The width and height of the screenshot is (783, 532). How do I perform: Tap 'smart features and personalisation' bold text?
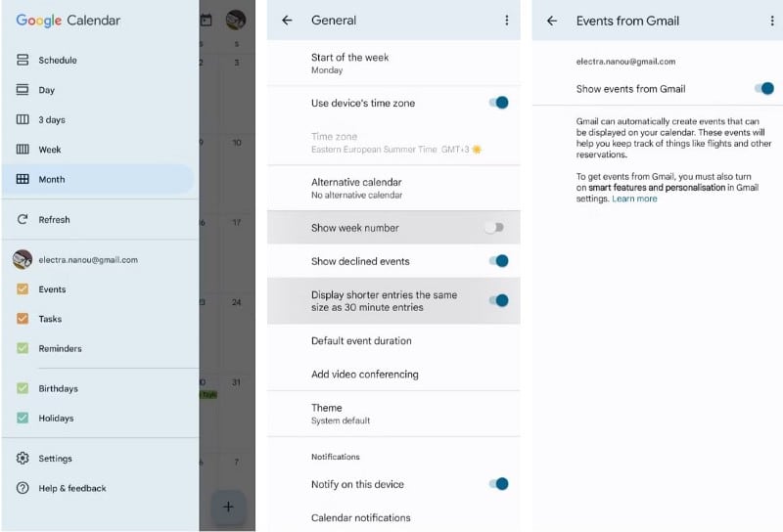tap(657, 188)
